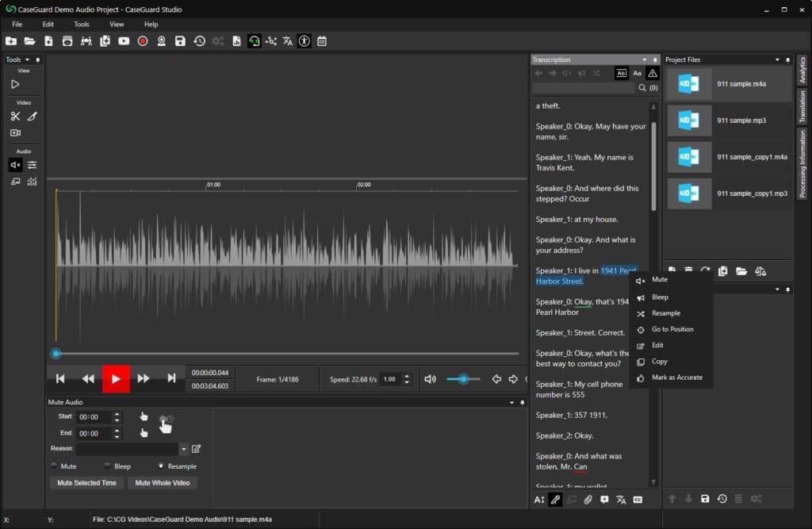The height and width of the screenshot is (529, 812).
Task: Click the save disk icon in top toolbar
Action: click(180, 41)
